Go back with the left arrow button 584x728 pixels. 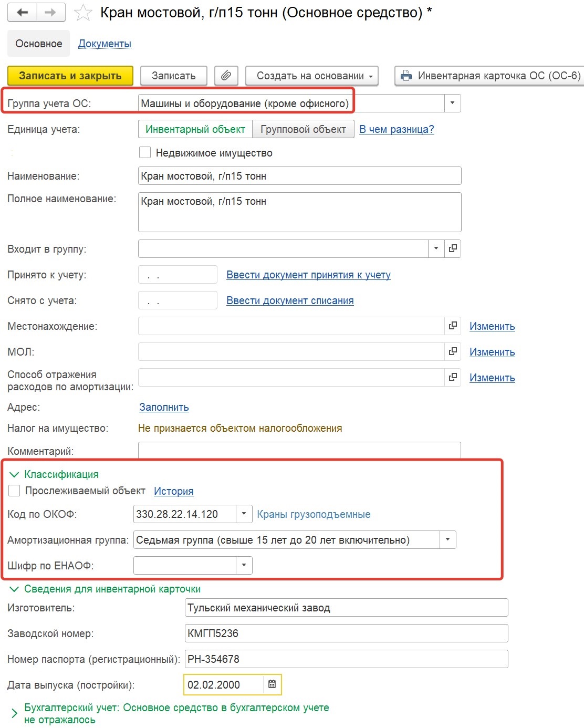[x=22, y=12]
